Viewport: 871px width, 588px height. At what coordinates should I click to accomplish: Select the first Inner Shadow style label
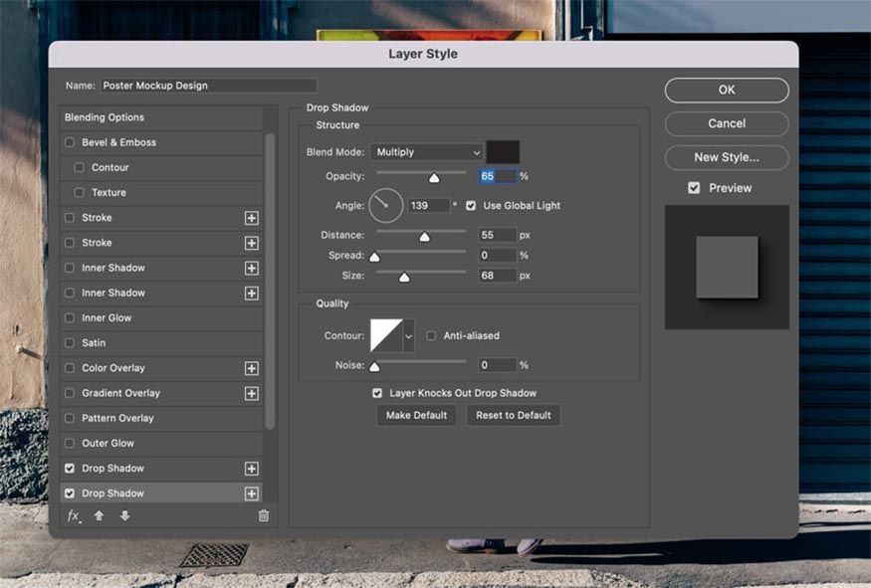tap(113, 268)
